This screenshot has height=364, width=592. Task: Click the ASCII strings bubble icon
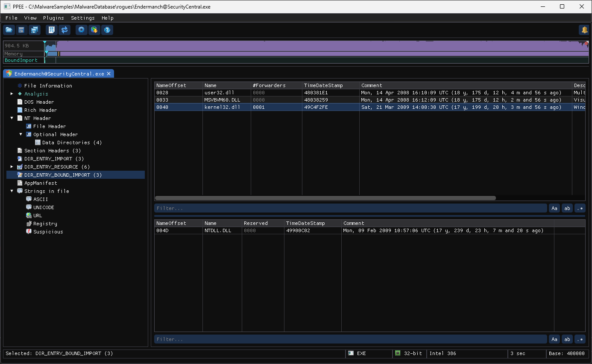[x=29, y=199]
